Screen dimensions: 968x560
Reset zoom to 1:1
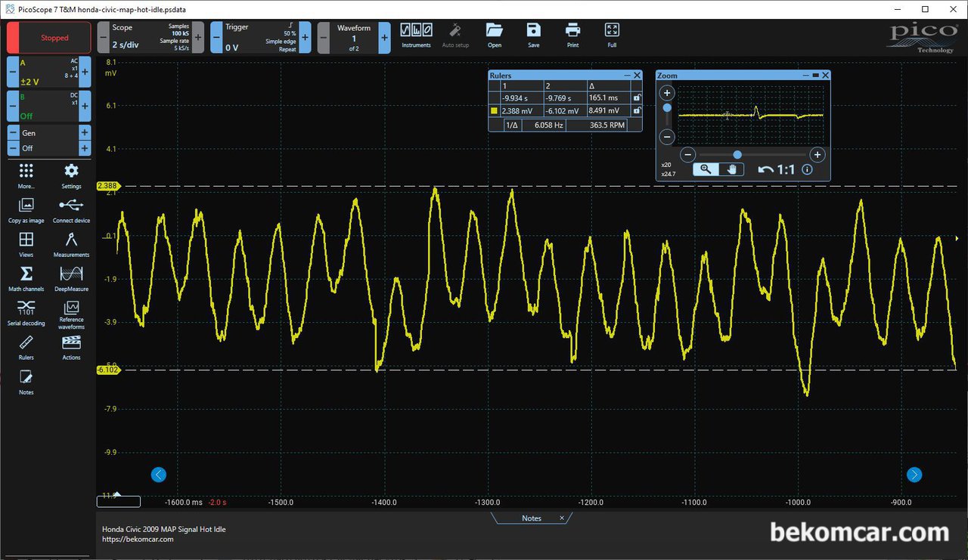786,170
